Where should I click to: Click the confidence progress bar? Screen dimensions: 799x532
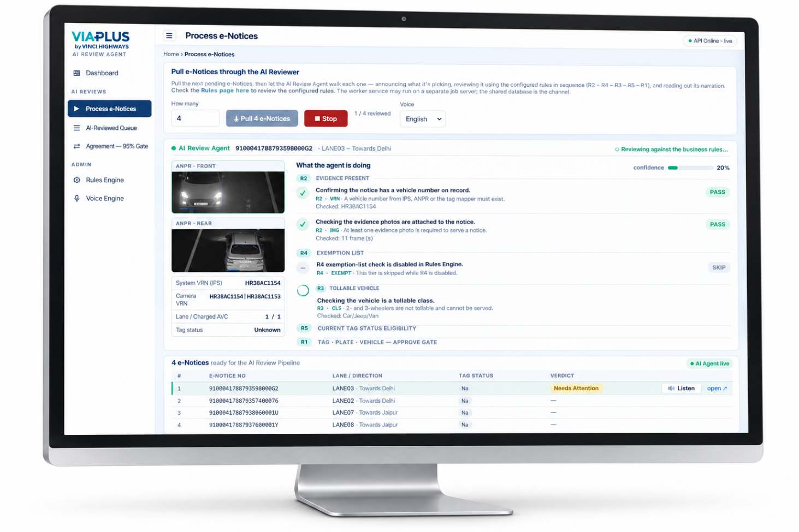(690, 168)
